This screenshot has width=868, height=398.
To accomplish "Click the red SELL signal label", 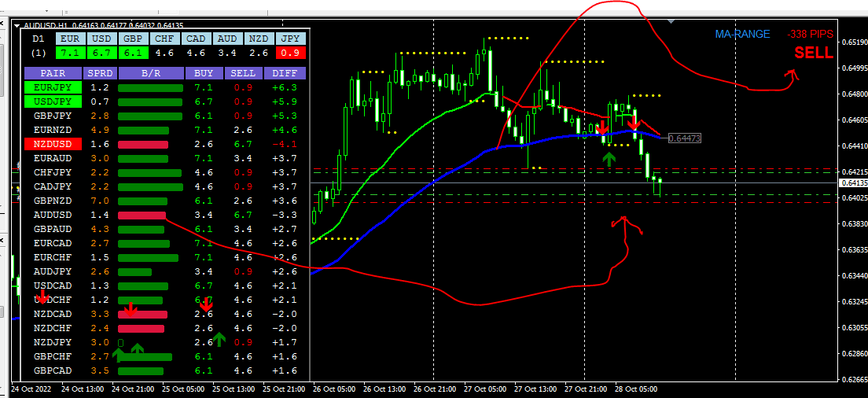I will click(x=814, y=53).
